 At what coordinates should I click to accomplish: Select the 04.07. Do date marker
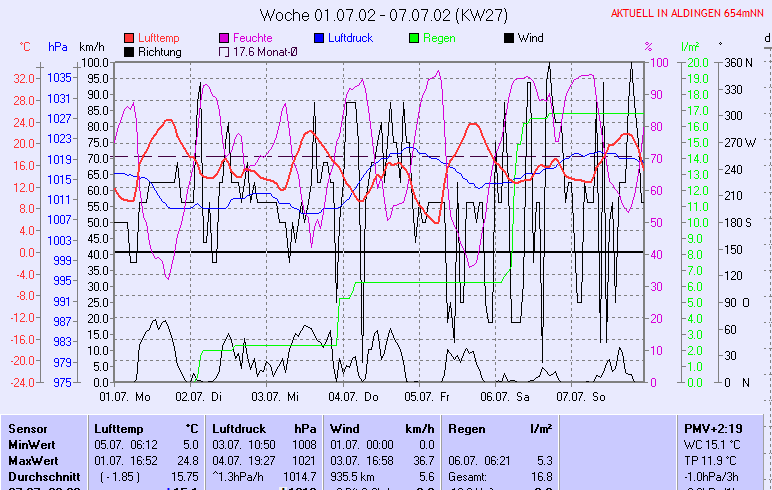pyautogui.click(x=356, y=397)
